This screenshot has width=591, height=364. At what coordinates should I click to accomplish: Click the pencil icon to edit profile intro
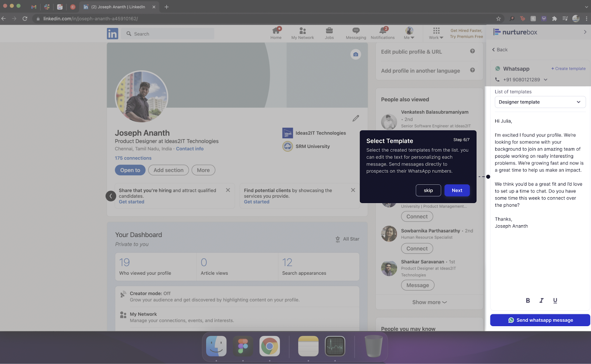point(356,118)
